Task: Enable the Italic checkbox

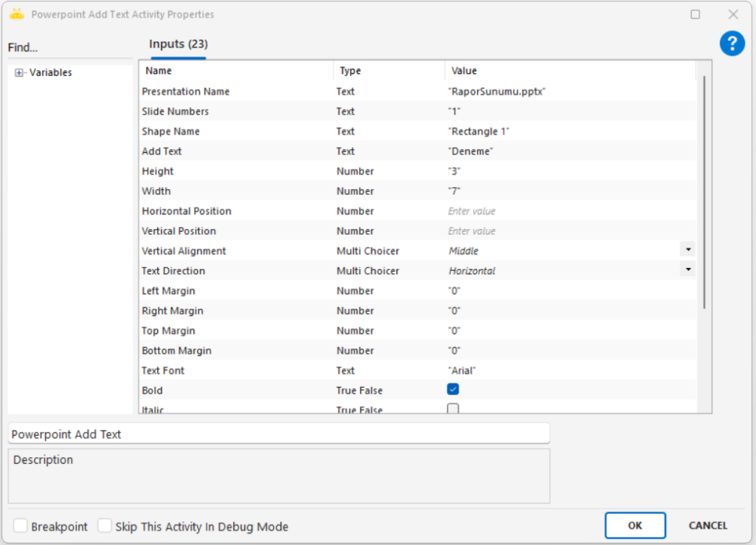Action: click(x=453, y=408)
